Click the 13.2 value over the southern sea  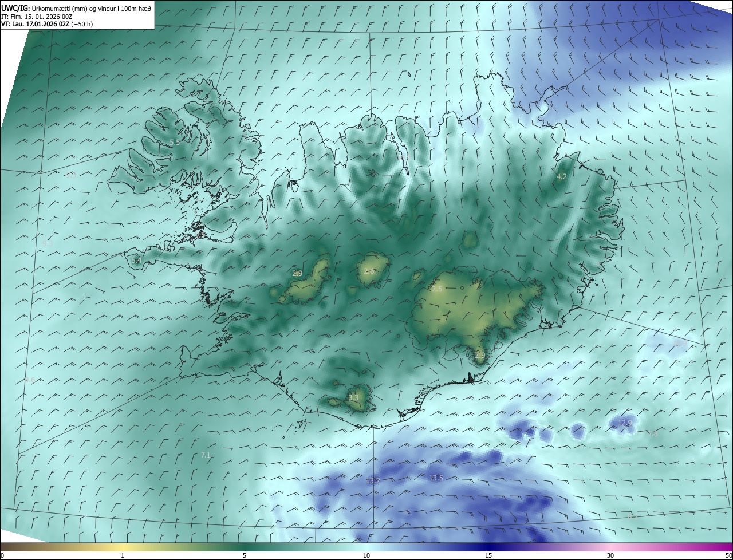[373, 480]
